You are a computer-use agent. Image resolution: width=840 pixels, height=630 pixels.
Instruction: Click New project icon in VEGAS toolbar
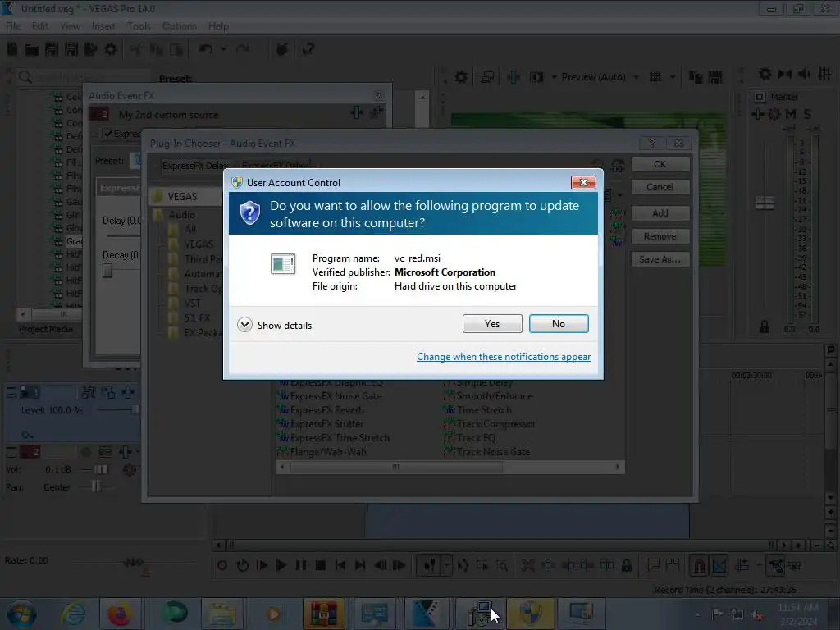12,49
